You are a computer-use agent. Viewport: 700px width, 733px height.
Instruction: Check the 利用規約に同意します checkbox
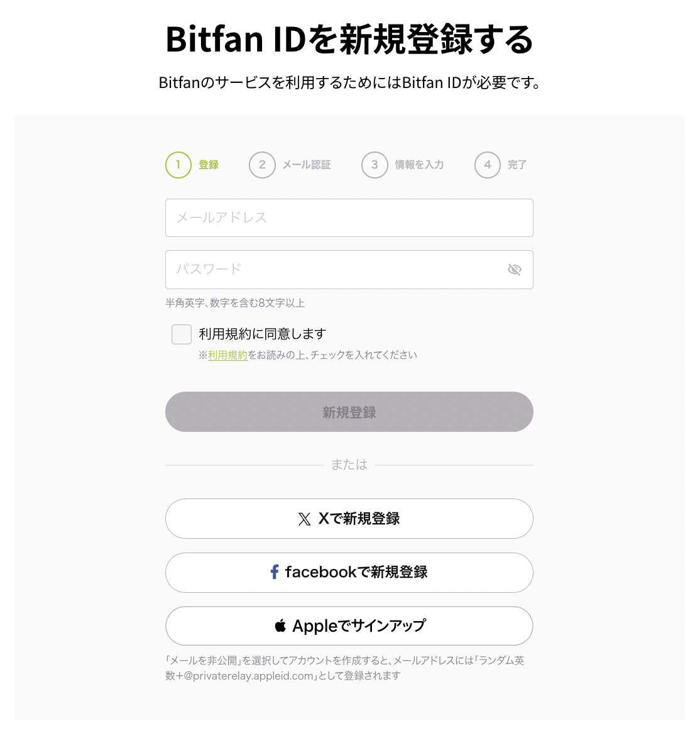(x=182, y=334)
